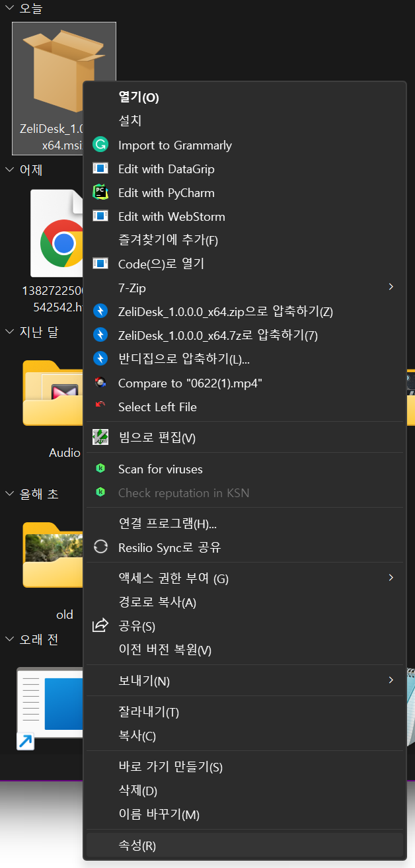Select Import to Grammarly

(x=245, y=145)
